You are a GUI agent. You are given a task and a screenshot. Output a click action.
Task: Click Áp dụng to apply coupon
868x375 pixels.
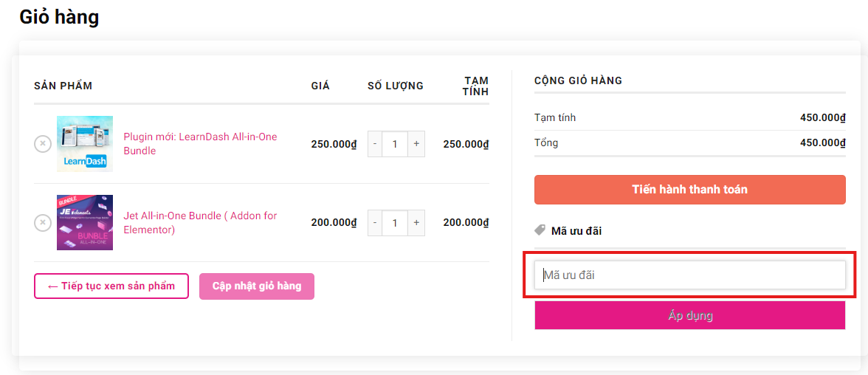(x=689, y=316)
